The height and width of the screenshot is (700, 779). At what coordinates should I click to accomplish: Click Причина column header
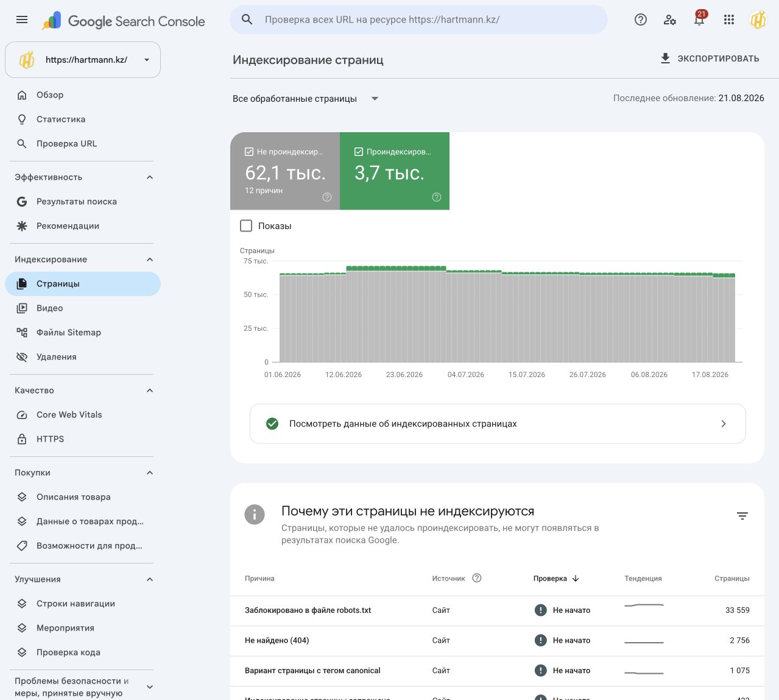[259, 578]
